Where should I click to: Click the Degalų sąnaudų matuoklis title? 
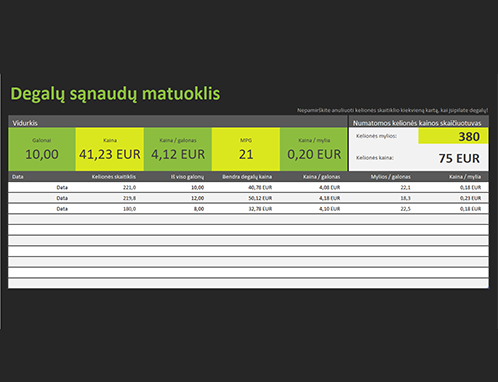point(115,94)
